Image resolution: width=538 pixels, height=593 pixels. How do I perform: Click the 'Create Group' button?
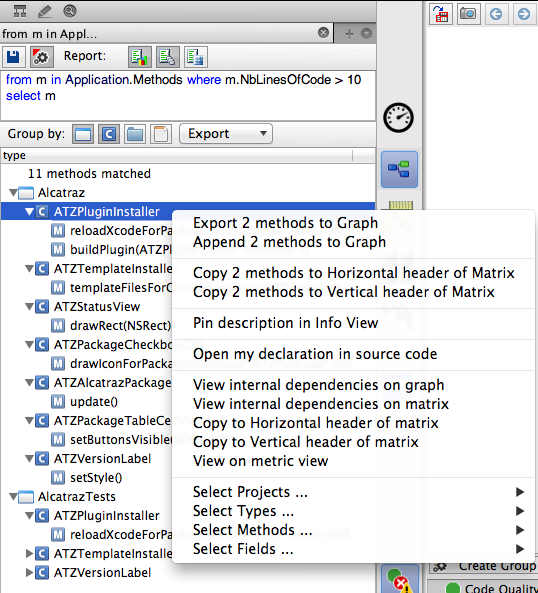click(x=484, y=566)
